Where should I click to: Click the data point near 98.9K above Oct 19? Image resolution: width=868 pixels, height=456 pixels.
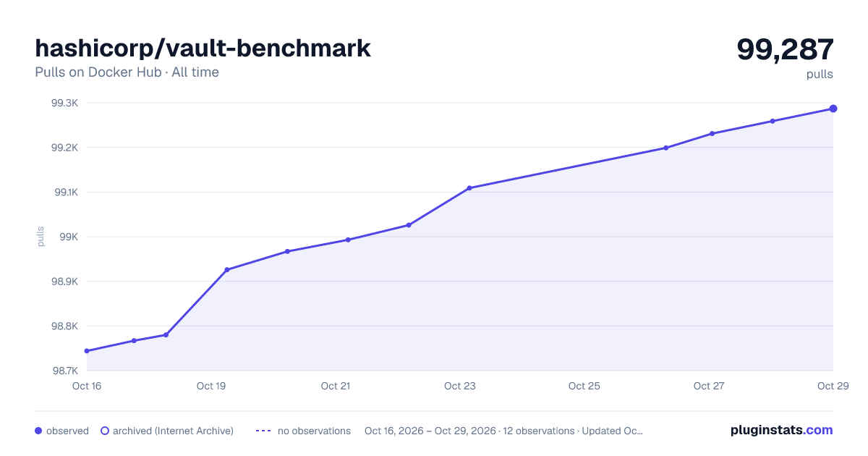227,270
